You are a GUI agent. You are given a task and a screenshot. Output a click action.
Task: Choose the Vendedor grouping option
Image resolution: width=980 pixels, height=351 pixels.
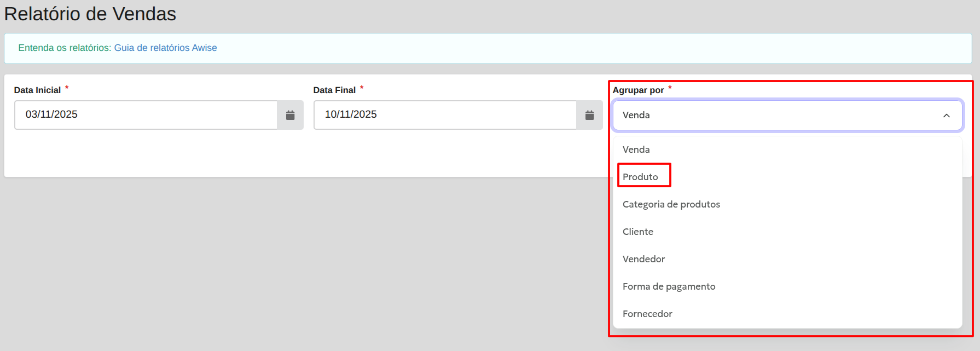[x=643, y=259]
